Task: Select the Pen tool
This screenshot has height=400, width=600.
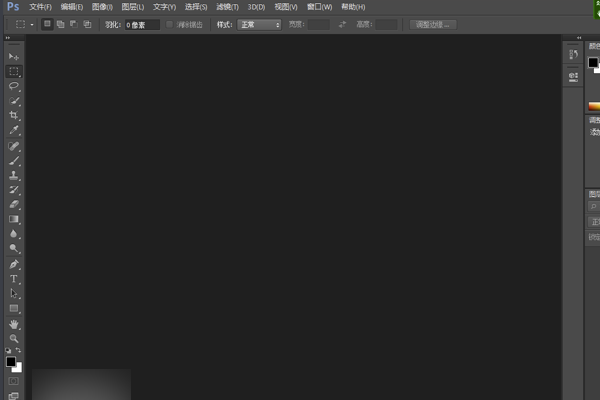Action: coord(14,264)
